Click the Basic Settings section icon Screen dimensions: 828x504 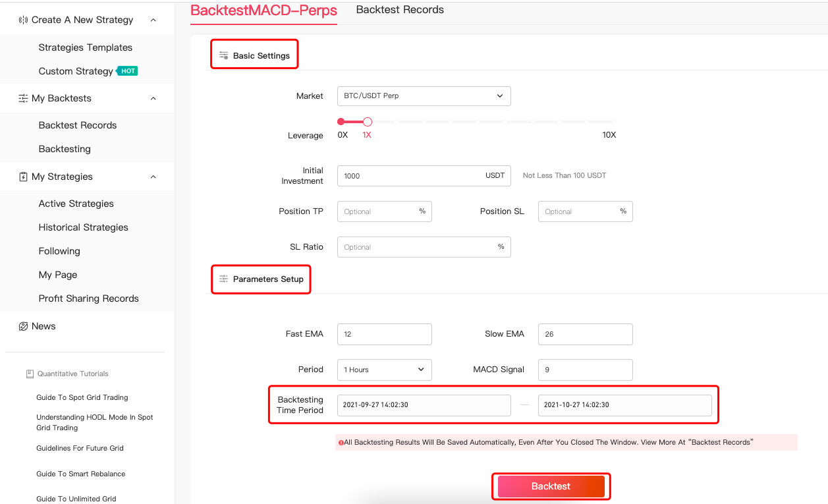coord(223,55)
